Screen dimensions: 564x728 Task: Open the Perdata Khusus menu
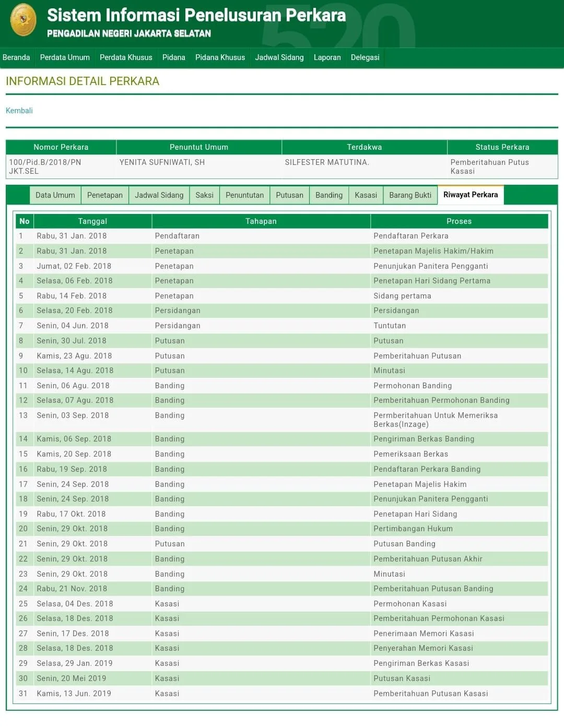[126, 57]
